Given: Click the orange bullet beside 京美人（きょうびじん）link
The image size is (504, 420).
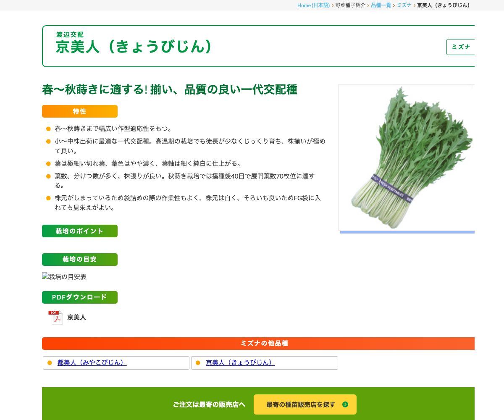Looking at the screenshot, I should [198, 363].
